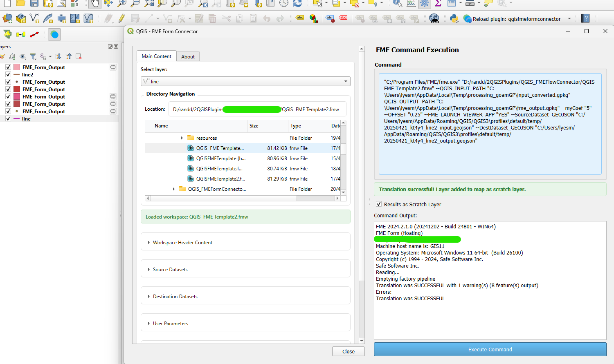Expand the resources folder tree arrow

point(182,138)
